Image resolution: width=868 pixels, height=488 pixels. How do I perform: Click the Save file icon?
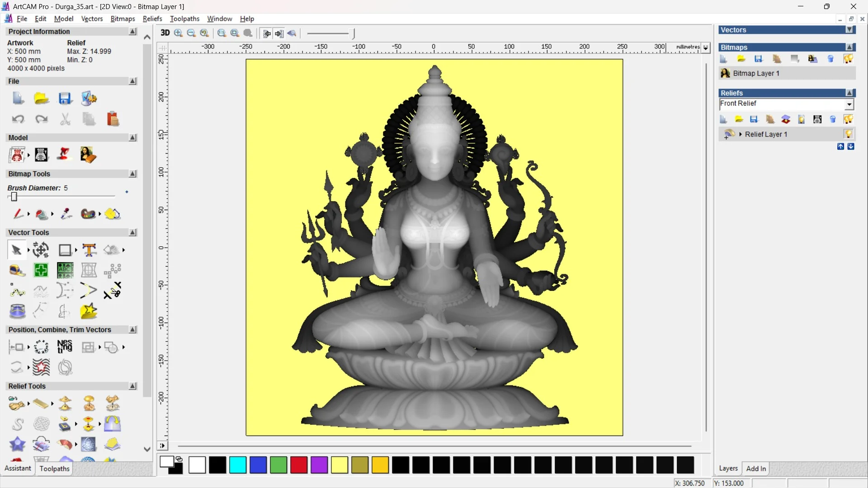point(65,99)
